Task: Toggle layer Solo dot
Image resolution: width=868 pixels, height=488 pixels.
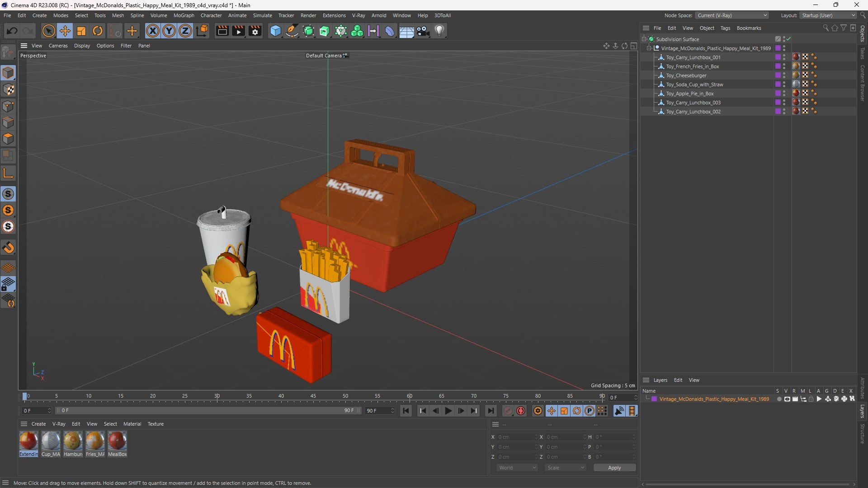Action: coord(779,399)
